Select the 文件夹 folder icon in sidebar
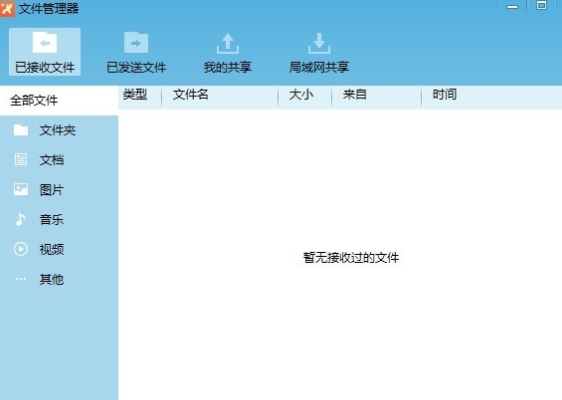Screen dimensions: 562x400 point(21,130)
